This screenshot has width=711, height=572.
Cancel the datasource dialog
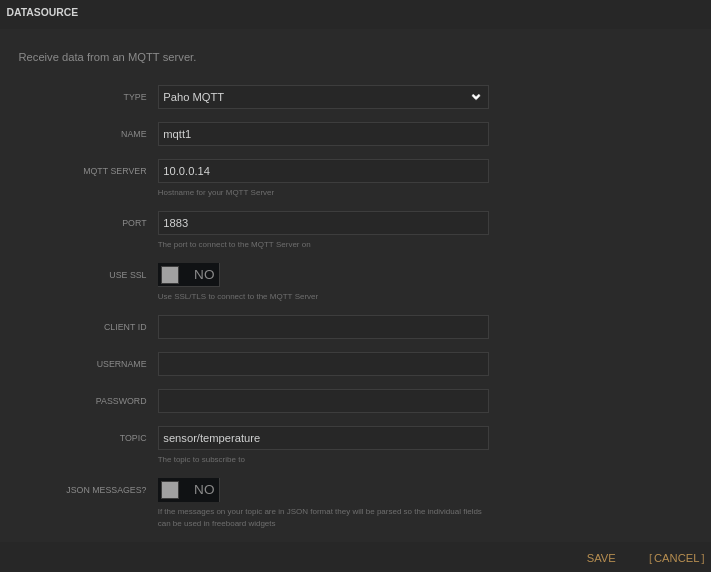tap(677, 558)
